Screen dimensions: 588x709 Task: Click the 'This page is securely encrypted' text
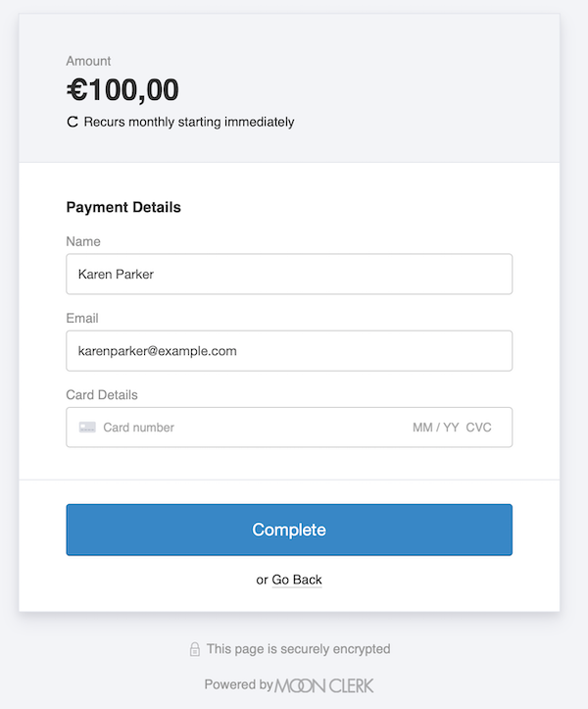tap(299, 649)
